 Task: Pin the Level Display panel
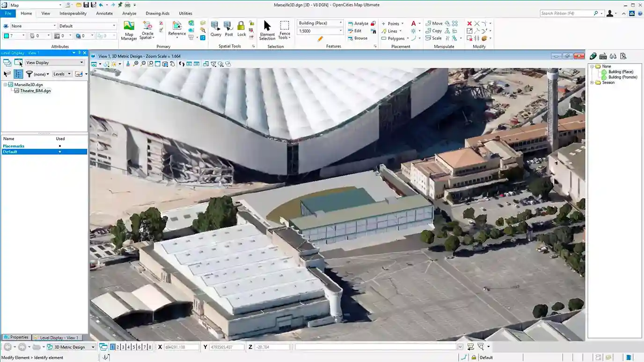point(79,53)
